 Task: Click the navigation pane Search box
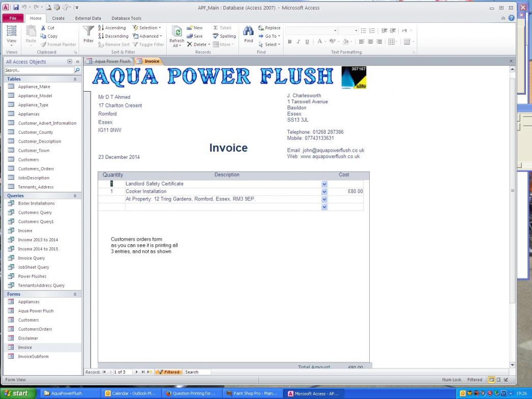pos(39,70)
